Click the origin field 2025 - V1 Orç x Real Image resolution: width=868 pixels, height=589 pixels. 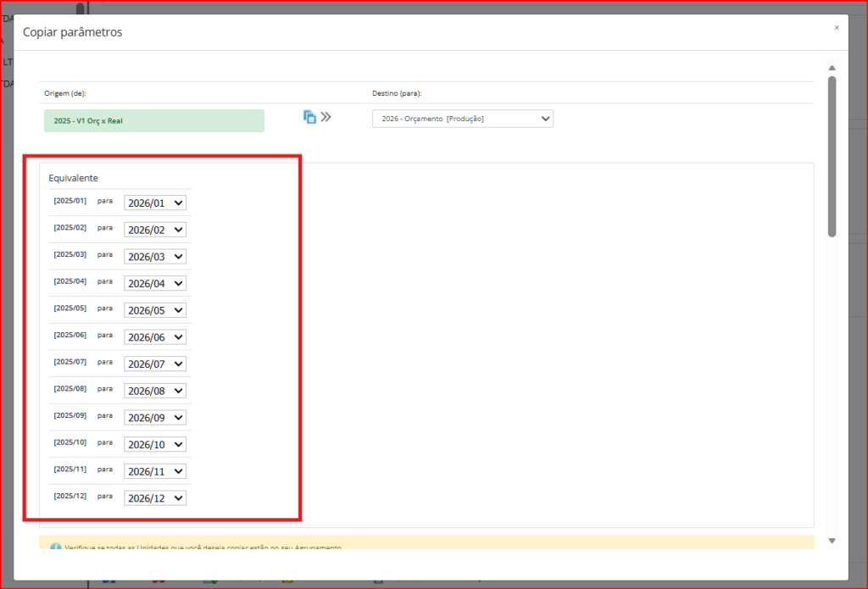tap(153, 120)
